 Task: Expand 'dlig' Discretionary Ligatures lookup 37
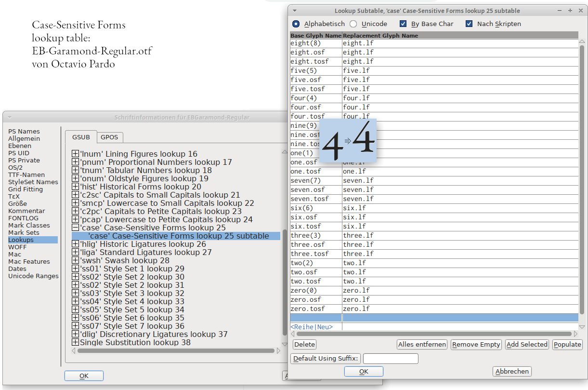75,334
